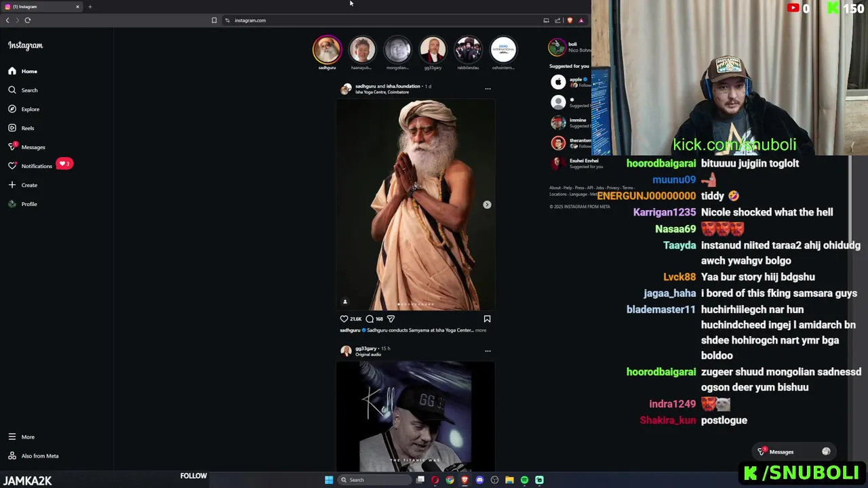Open Original audio link on gg33gary post
Screen dimensions: 868x488
(x=368, y=354)
